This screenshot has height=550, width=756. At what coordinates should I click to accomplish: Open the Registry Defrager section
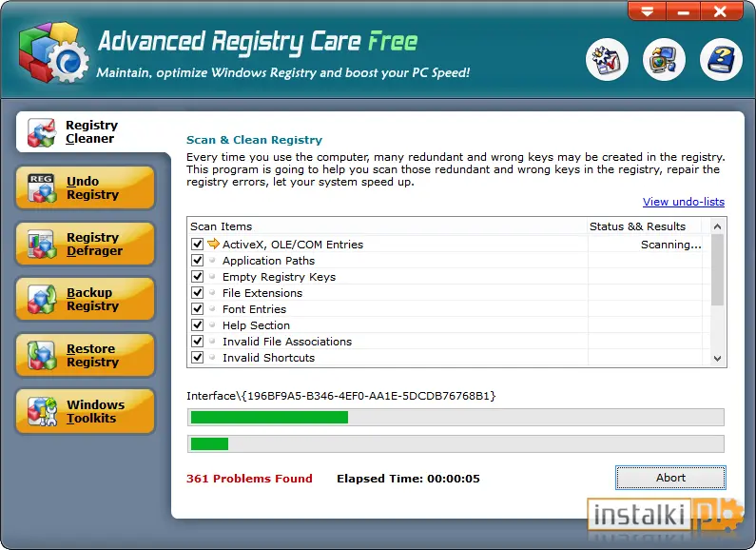pyautogui.click(x=86, y=244)
